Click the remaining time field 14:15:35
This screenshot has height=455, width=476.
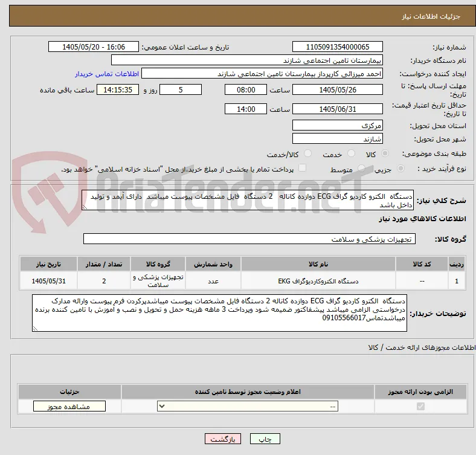click(118, 89)
